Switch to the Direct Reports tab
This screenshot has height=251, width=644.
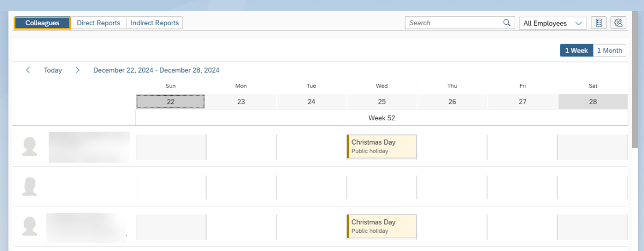point(98,23)
